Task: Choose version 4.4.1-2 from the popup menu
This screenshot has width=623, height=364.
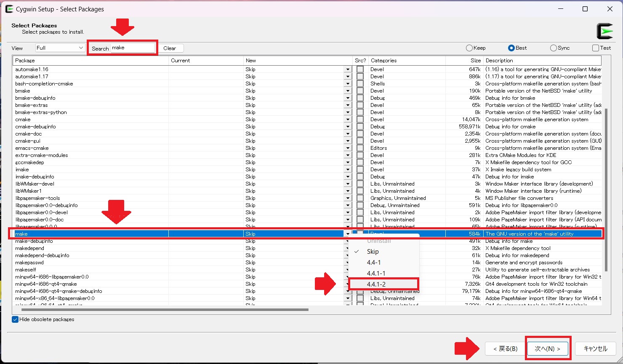Action: 376,284
